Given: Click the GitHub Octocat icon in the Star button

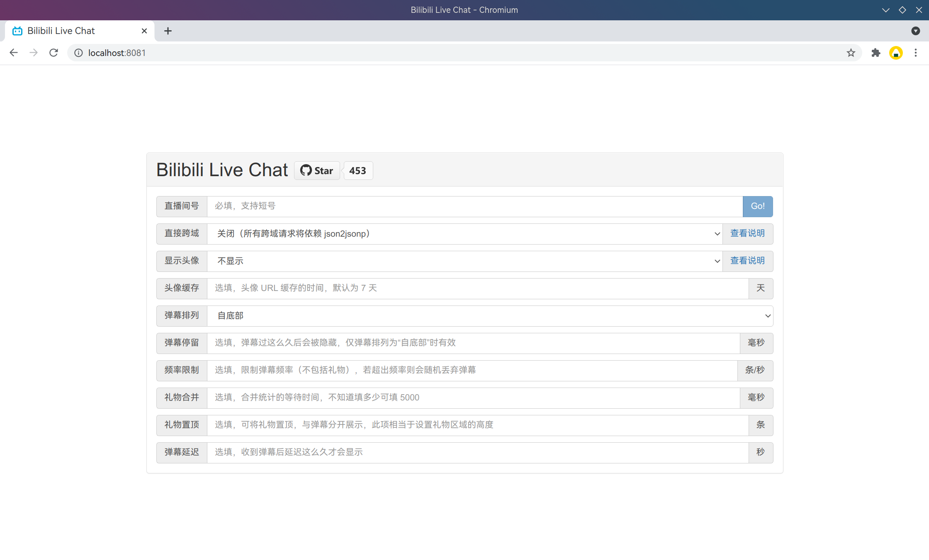Looking at the screenshot, I should click(x=306, y=170).
